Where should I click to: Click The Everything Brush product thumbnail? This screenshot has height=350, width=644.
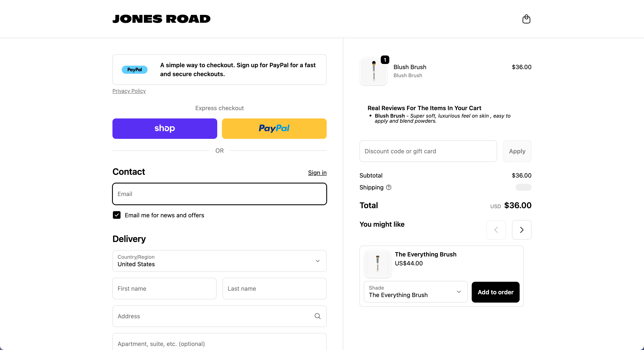[x=378, y=264]
